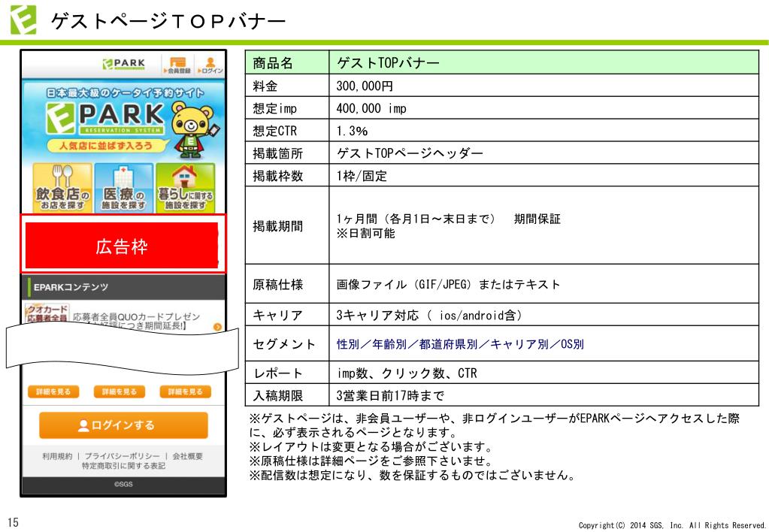Click the 3営業日前17時まで deadline cell
769x532 pixels.
coord(544,395)
